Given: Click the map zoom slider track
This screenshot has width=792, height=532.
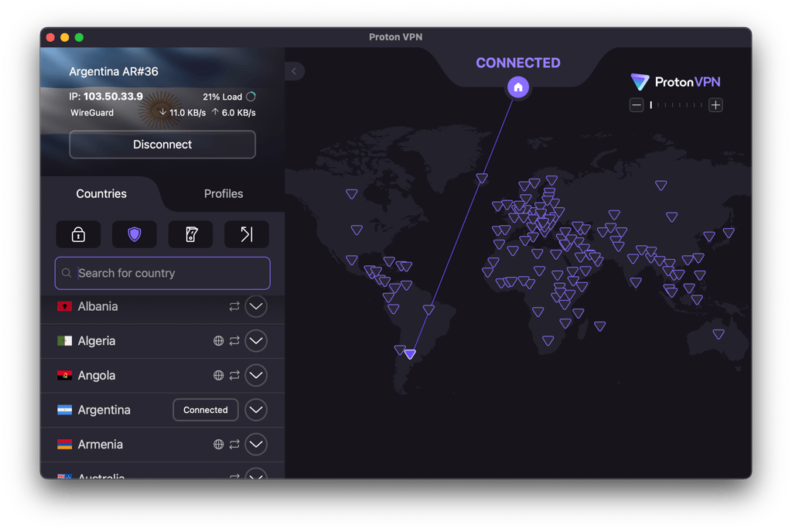Looking at the screenshot, I should (676, 105).
